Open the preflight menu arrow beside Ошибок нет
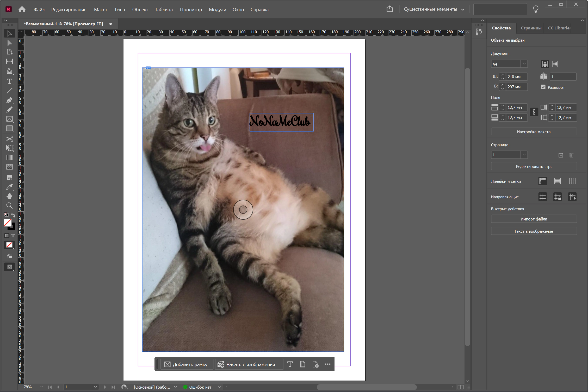This screenshot has width=588, height=392. click(219, 387)
